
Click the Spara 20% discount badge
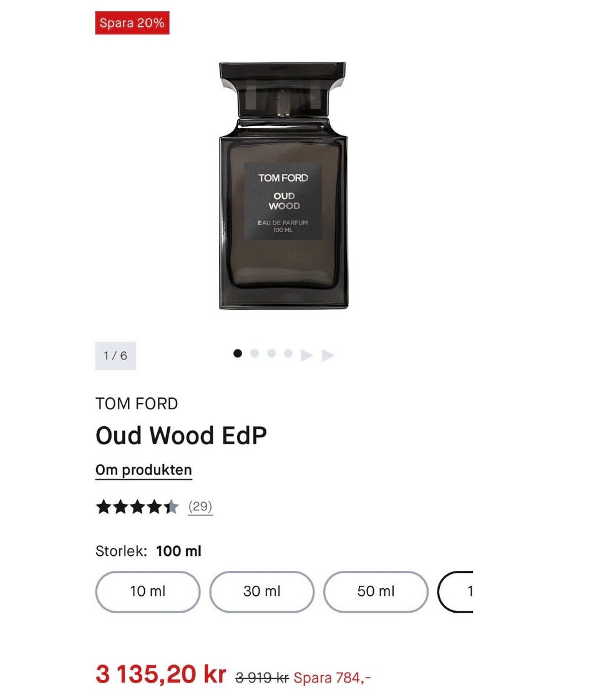(132, 22)
